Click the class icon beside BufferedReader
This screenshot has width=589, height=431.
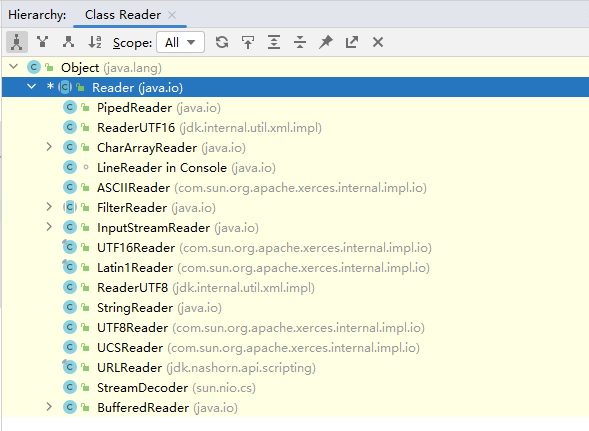70,407
